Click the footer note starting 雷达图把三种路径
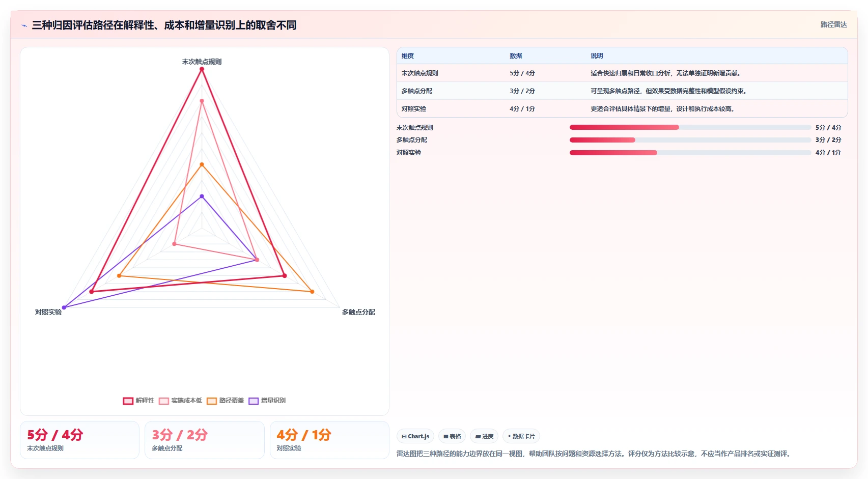Viewport: 868px width, 479px height. click(595, 454)
